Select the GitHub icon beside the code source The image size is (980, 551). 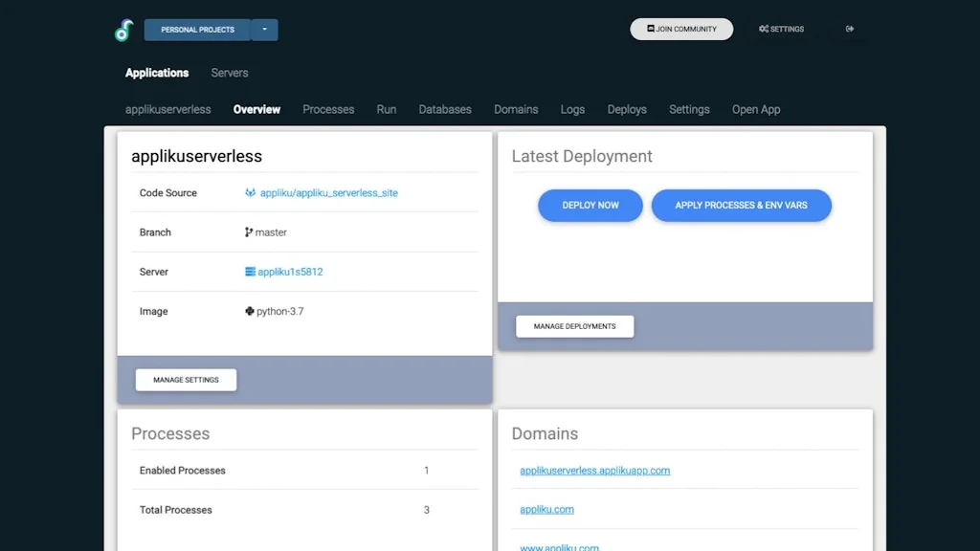[252, 192]
